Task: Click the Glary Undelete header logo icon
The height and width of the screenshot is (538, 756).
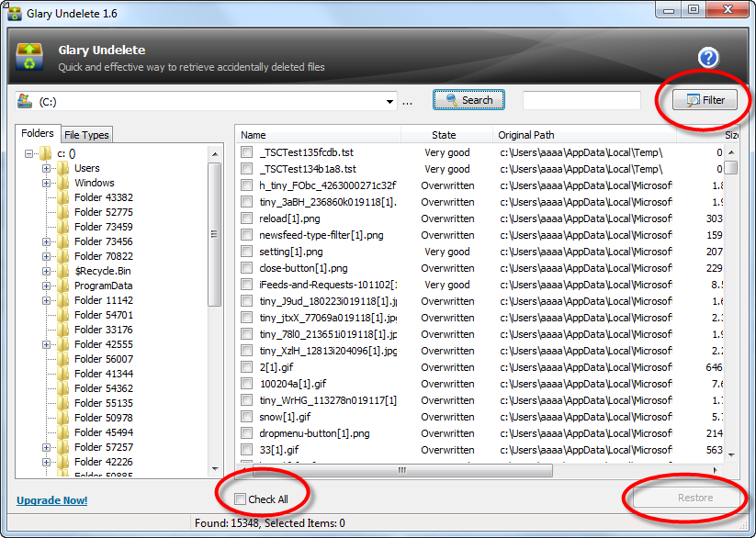Action: [x=29, y=57]
